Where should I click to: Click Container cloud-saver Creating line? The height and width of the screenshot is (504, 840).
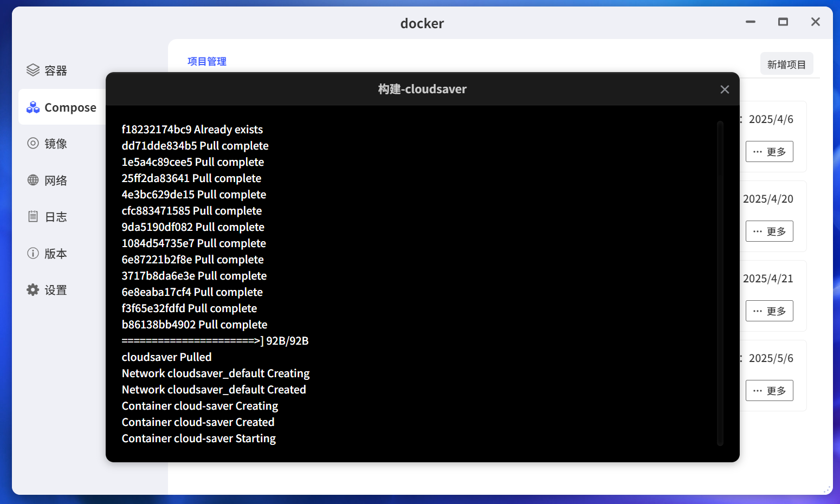click(200, 406)
